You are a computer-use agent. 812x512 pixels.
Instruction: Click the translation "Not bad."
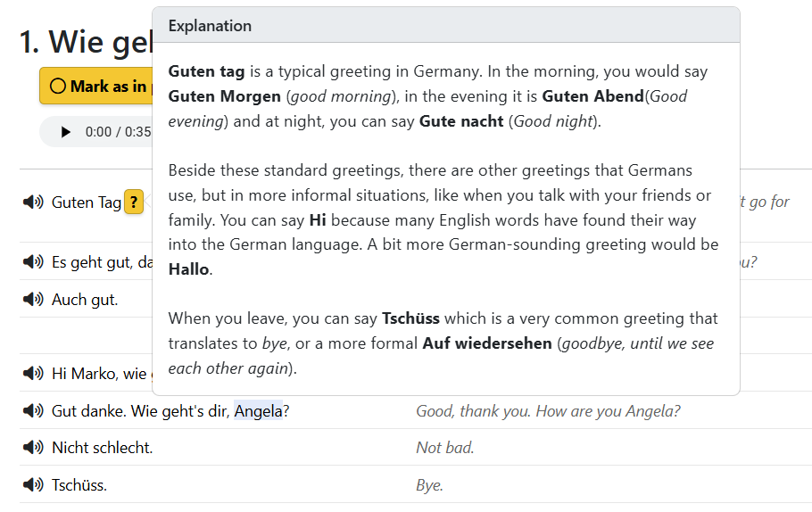pyautogui.click(x=445, y=448)
